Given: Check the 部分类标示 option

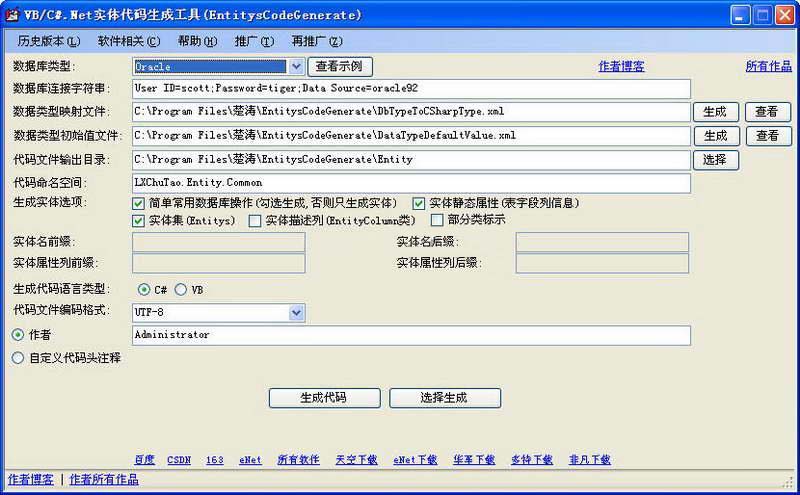Looking at the screenshot, I should pyautogui.click(x=438, y=220).
